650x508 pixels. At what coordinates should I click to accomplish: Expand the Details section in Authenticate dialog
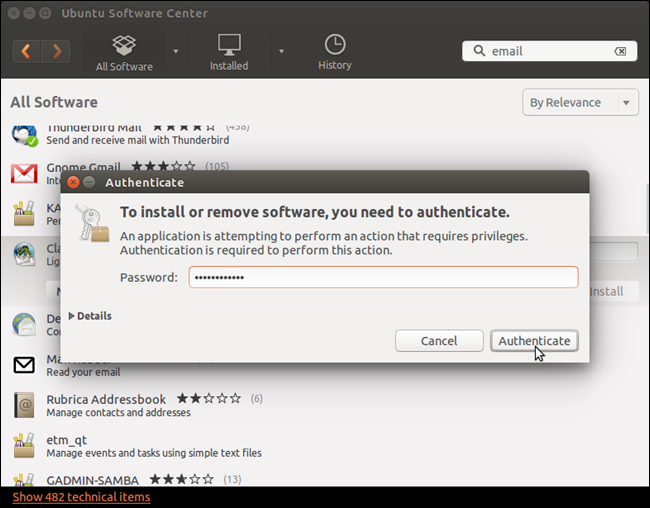coord(90,316)
